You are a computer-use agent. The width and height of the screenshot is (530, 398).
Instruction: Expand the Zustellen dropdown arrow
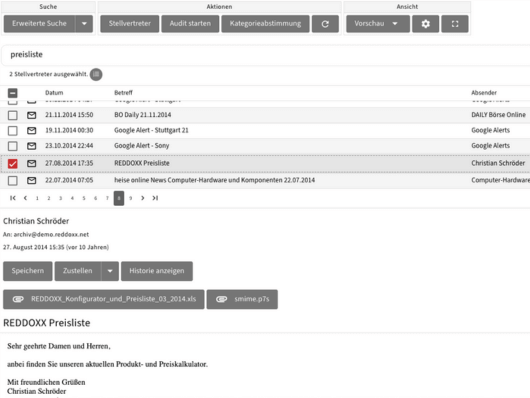(110, 271)
